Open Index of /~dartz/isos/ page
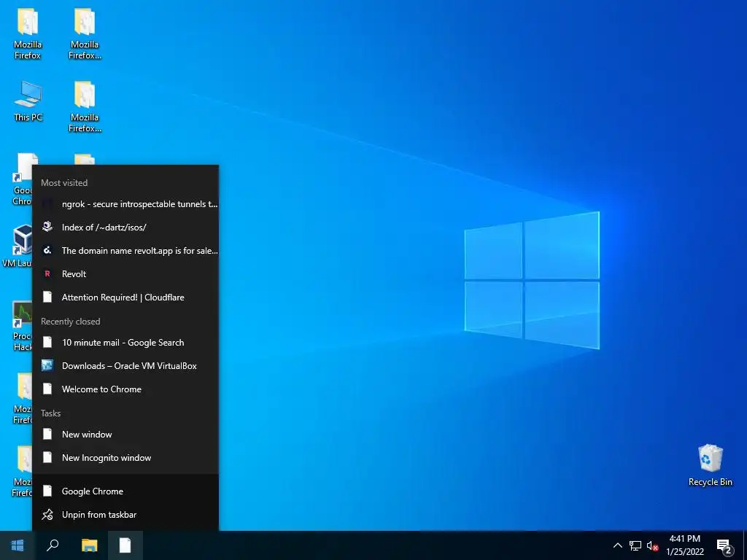 tap(125, 227)
